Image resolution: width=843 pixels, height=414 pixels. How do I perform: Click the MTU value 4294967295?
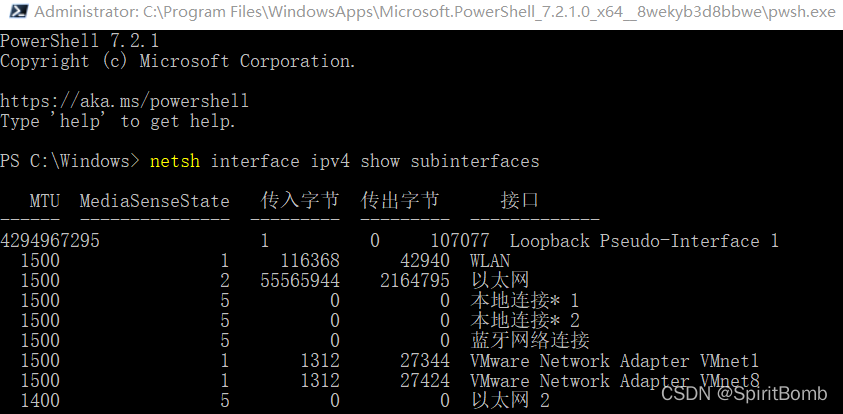[x=50, y=241]
